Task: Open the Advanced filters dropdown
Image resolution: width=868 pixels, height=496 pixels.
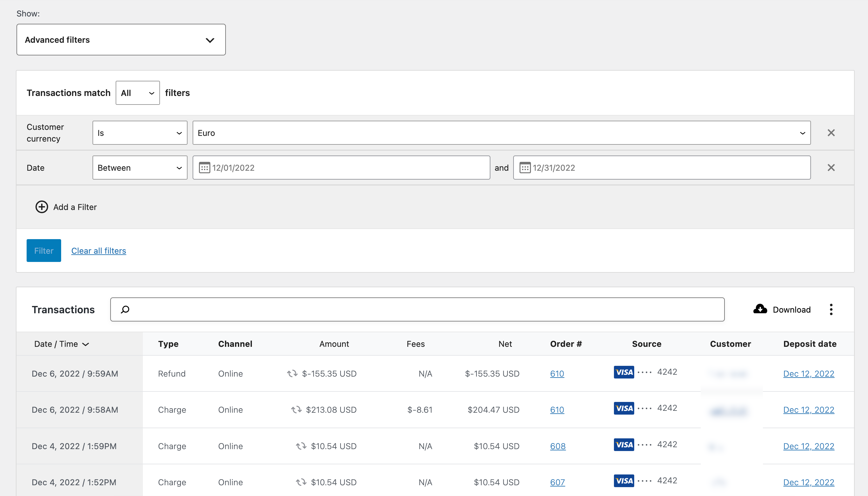Action: point(121,40)
